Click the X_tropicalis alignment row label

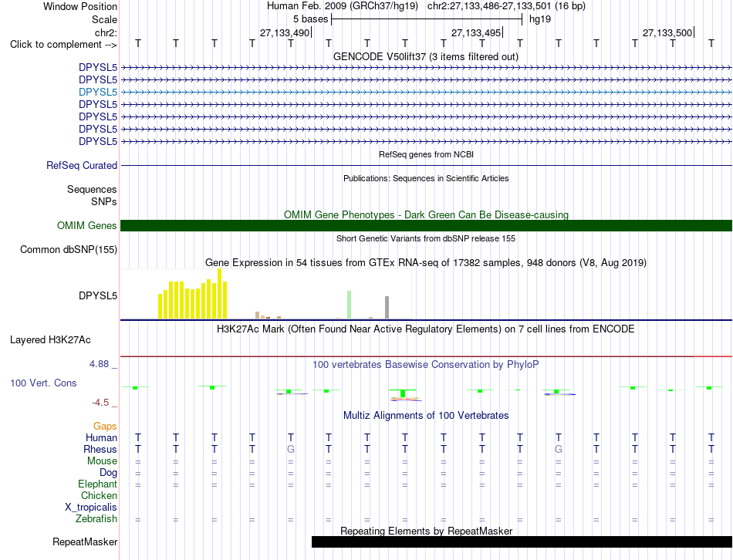[x=91, y=508]
